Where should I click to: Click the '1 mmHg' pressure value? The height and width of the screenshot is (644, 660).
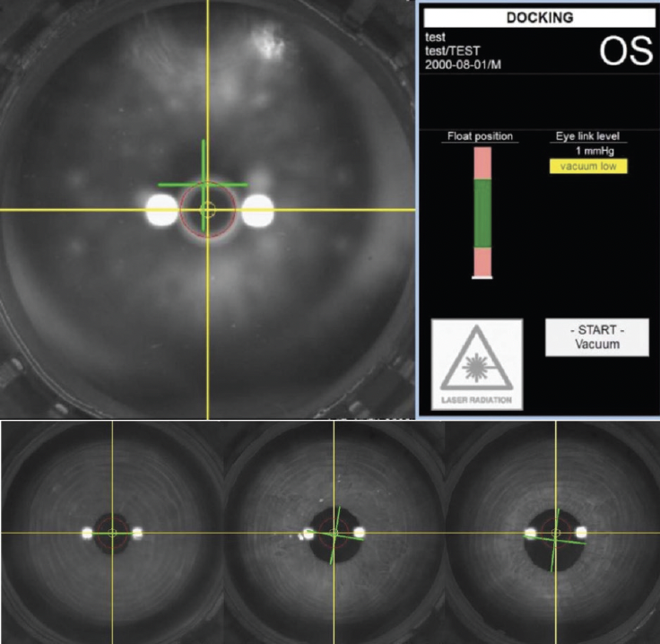coord(595,151)
